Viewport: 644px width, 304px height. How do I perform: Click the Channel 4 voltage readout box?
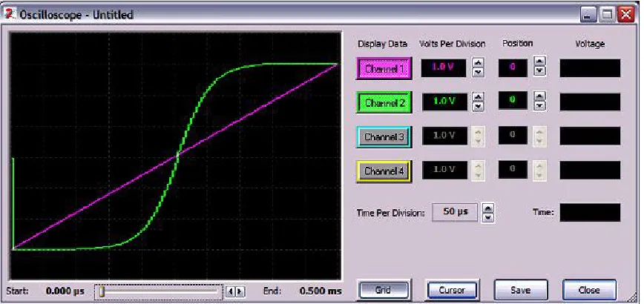(x=590, y=170)
